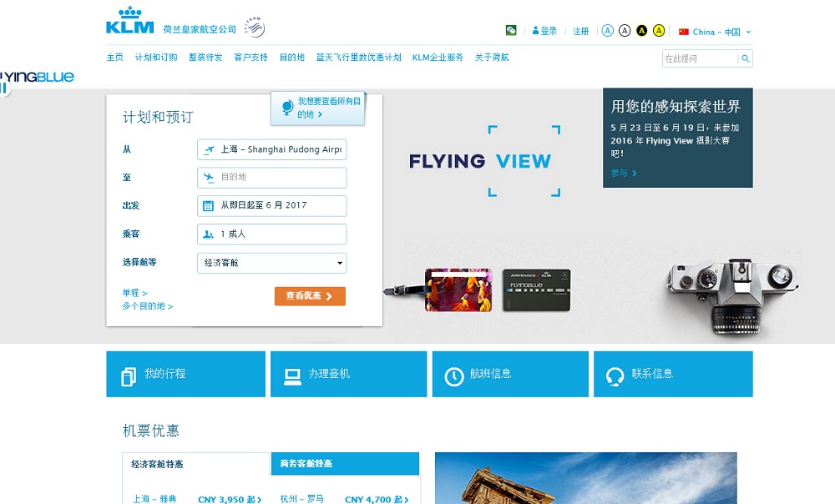Click the camera image in banner
The image size is (835, 504).
click(732, 296)
